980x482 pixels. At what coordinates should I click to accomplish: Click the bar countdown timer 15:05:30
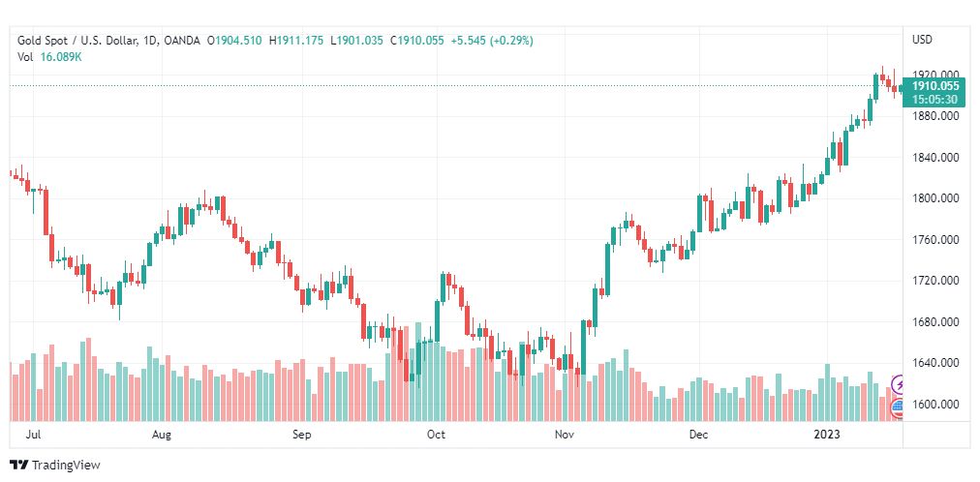pyautogui.click(x=935, y=100)
